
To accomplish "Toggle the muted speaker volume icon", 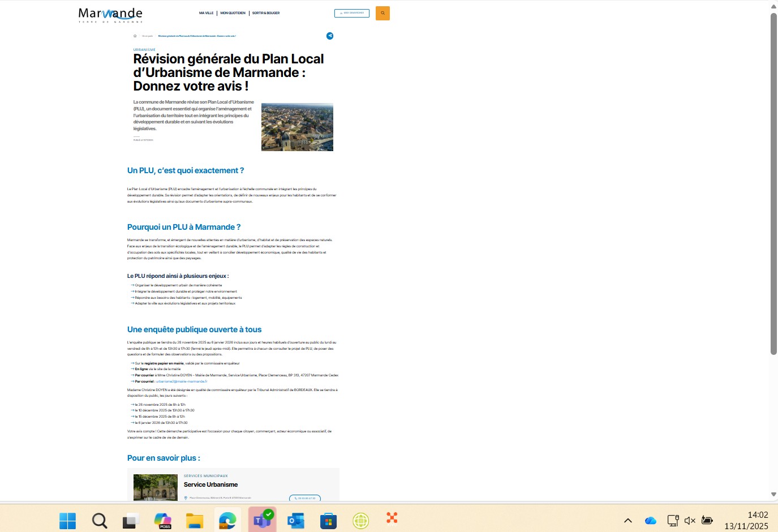I will click(690, 520).
